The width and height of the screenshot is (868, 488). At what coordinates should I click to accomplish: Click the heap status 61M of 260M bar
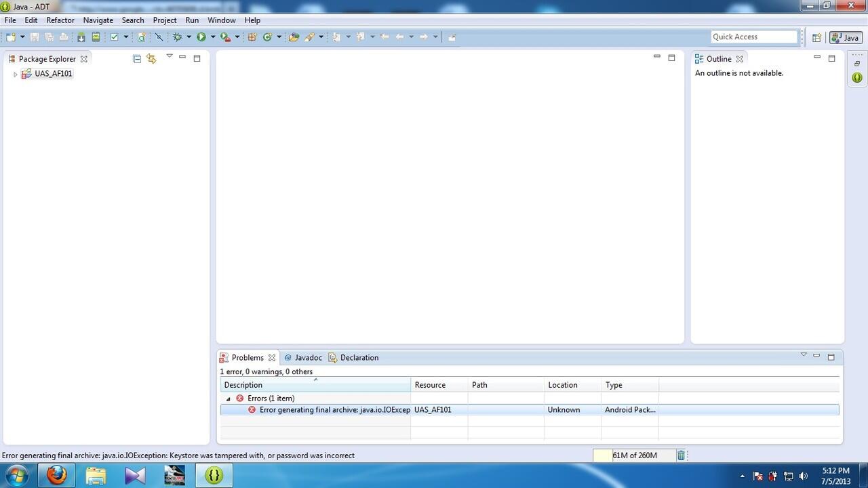click(x=634, y=455)
